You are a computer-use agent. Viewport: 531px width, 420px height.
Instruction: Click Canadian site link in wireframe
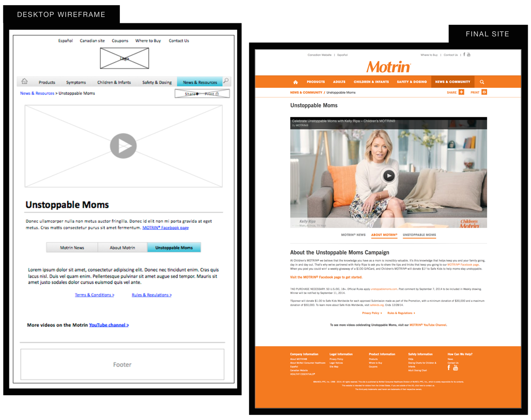92,41
